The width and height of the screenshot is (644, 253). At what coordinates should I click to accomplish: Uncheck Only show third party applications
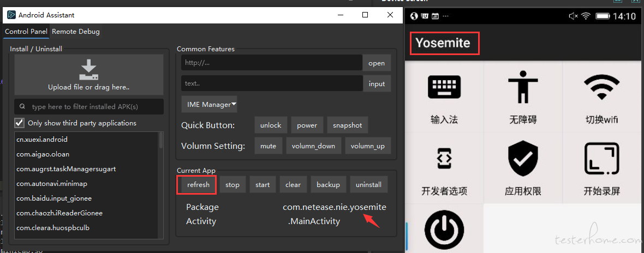19,123
